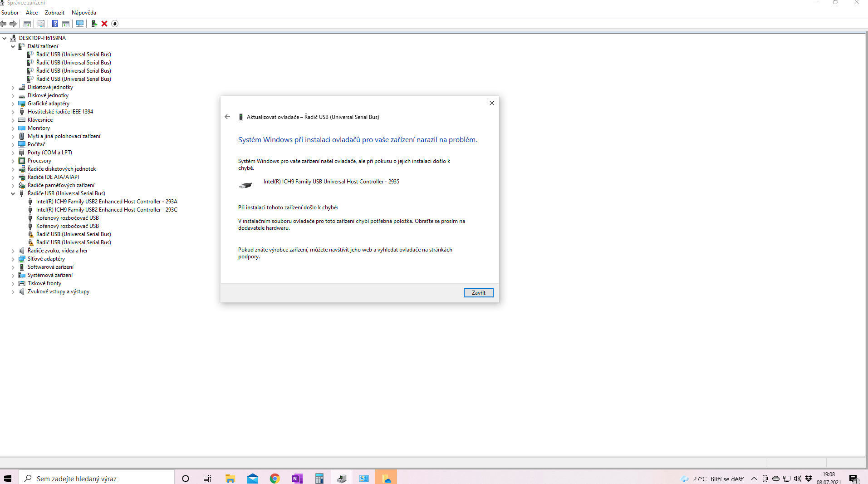Click the Back arrow in Device Manager toolbar
This screenshot has width=868, height=484.
[4, 24]
